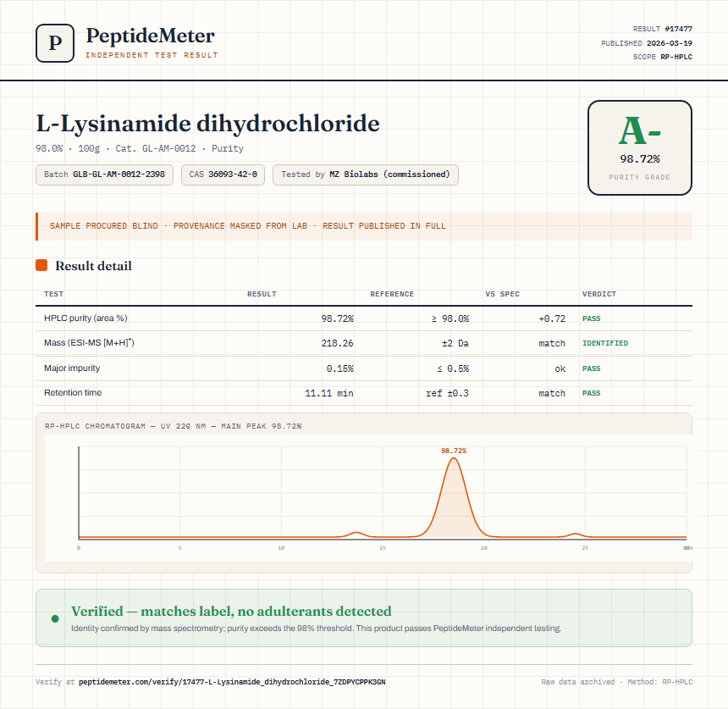This screenshot has height=709, width=728.
Task: Click the 98.0% 100g catalog subtitle
Action: 140,149
